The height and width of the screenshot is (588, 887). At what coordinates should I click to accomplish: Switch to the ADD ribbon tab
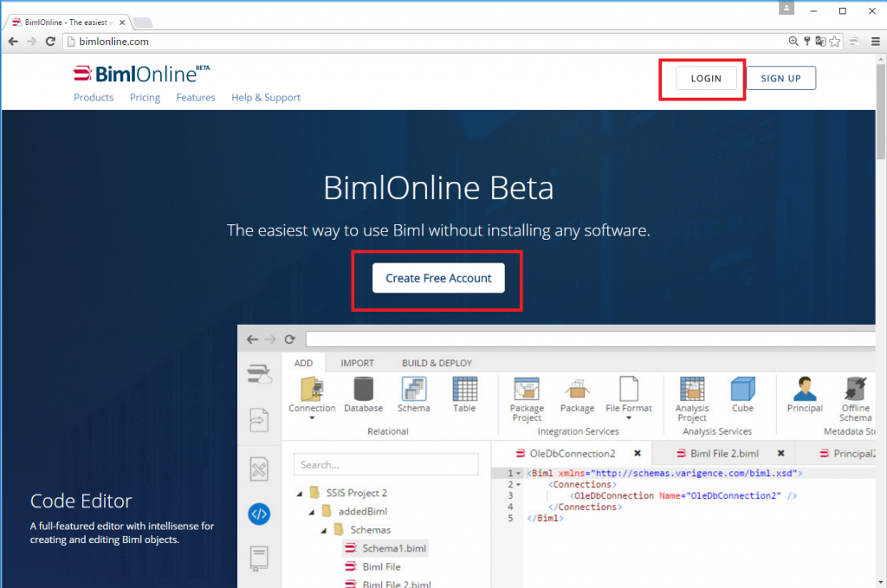[303, 363]
